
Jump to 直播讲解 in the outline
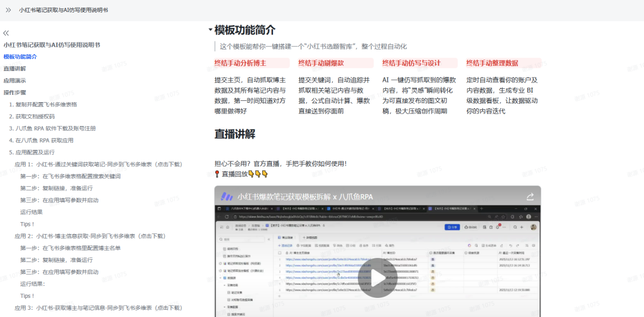[x=15, y=69]
